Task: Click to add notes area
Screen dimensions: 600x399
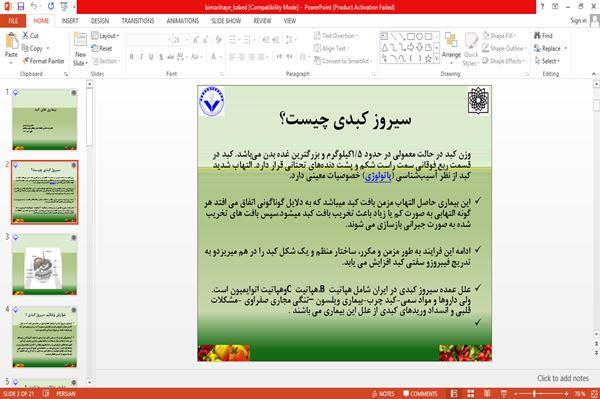Action: (562, 378)
